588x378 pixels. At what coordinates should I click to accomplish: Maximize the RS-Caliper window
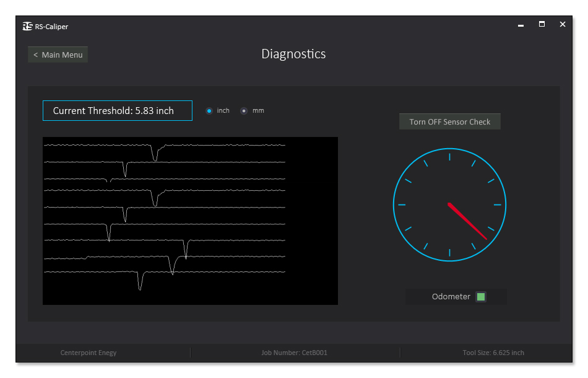point(542,24)
